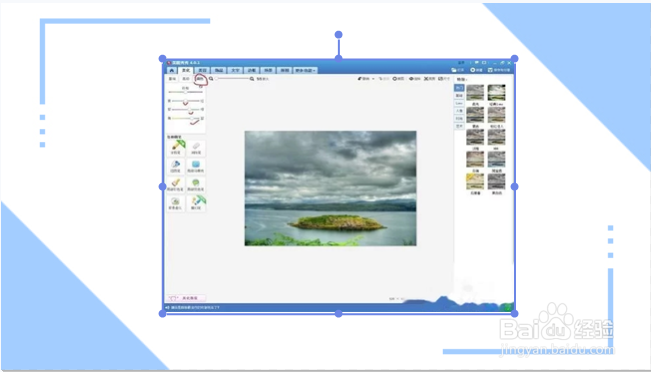This screenshot has height=372, width=651.
Task: Open the 更多功能 more functions dropdown tab
Action: (x=306, y=71)
